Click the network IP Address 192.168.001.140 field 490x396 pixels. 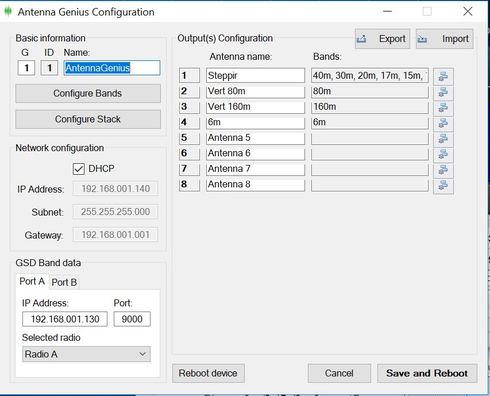pyautogui.click(x=115, y=189)
